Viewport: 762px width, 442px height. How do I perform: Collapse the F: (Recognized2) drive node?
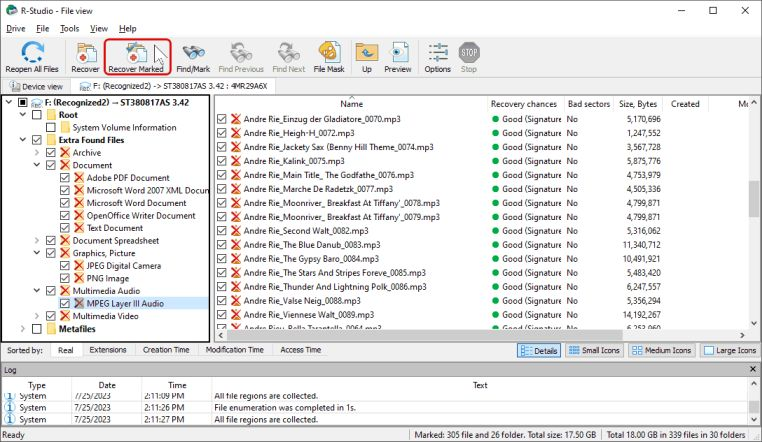coord(9,102)
